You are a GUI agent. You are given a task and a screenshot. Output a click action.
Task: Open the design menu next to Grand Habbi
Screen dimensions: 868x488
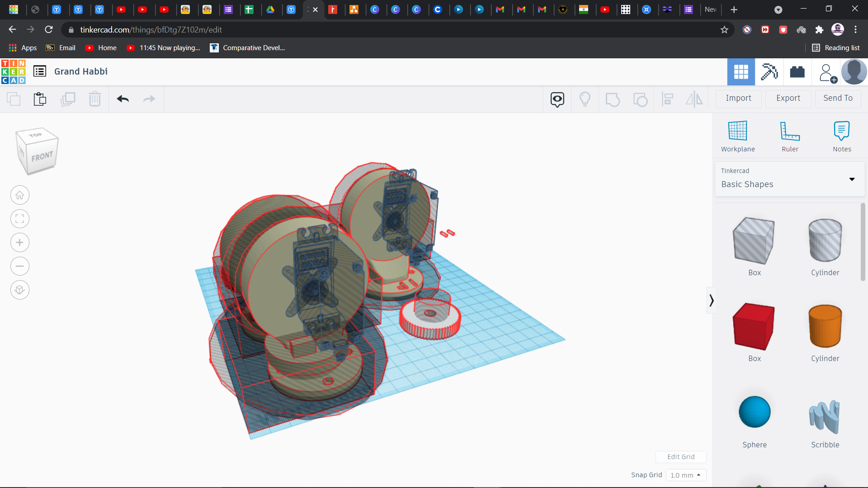coord(39,71)
